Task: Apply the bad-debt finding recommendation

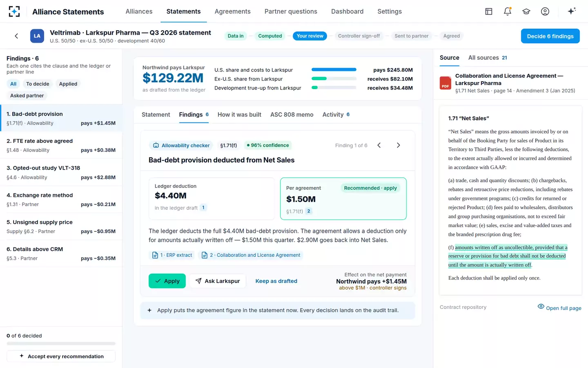Action: pos(167,281)
